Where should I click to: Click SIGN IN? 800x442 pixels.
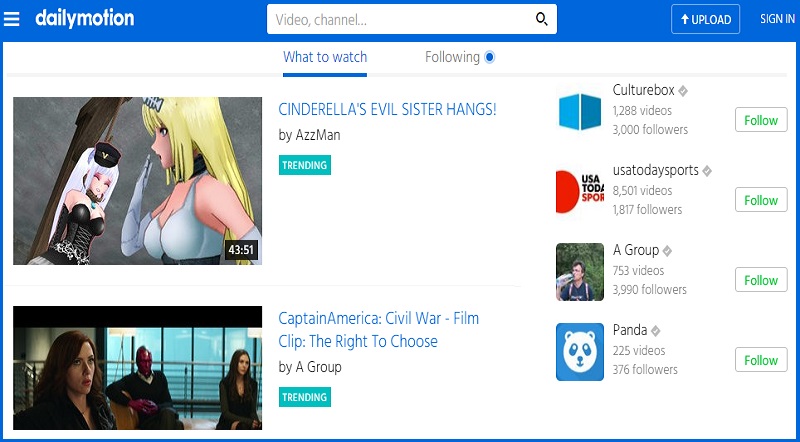point(777,19)
